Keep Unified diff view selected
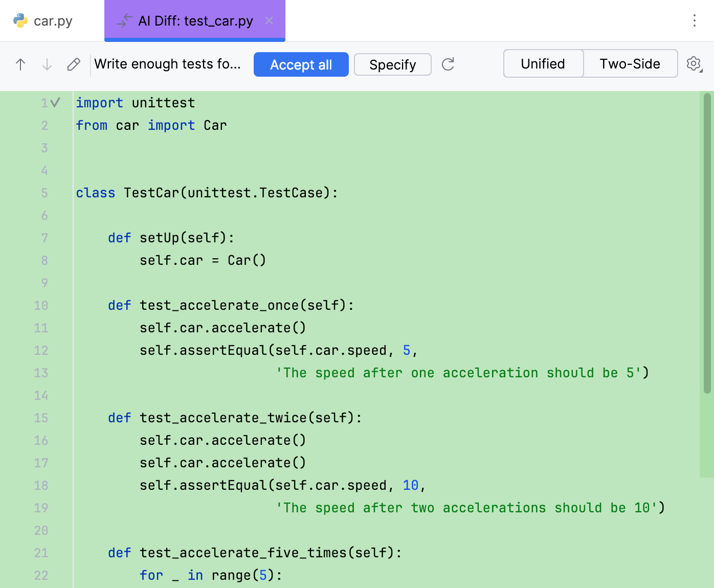 543,63
